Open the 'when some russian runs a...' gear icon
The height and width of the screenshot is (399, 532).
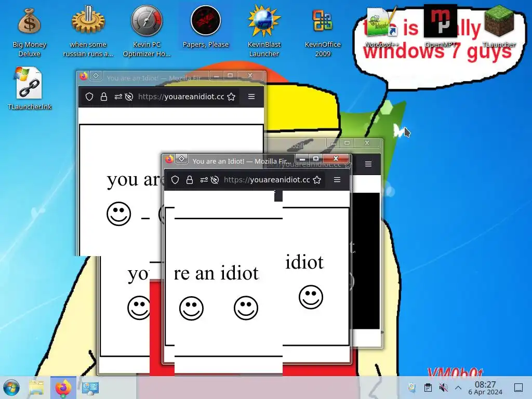point(88,31)
